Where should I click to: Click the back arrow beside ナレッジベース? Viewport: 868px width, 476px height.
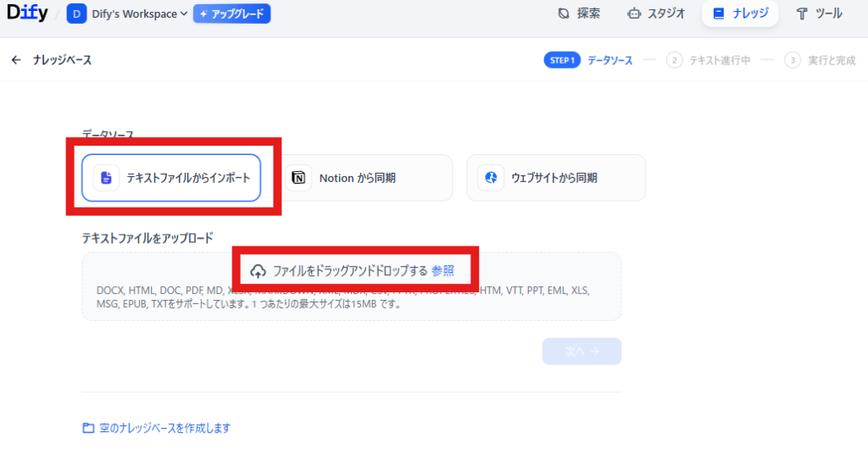click(16, 60)
